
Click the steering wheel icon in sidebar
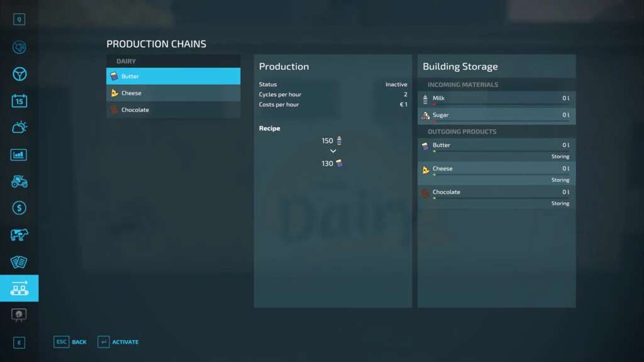point(19,74)
